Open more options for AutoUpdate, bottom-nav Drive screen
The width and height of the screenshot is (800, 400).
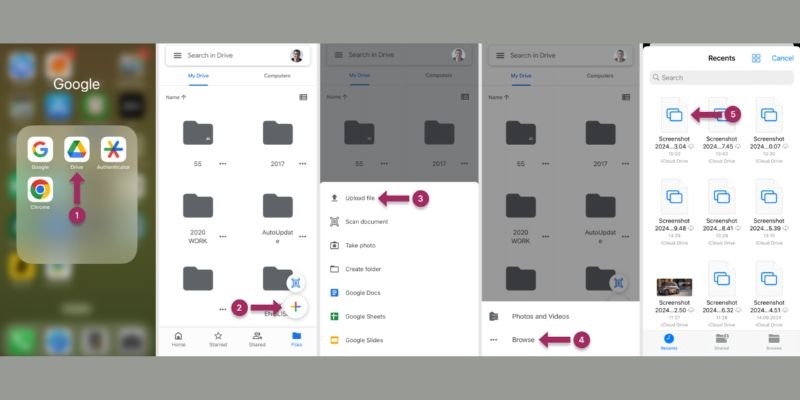pyautogui.click(x=303, y=237)
